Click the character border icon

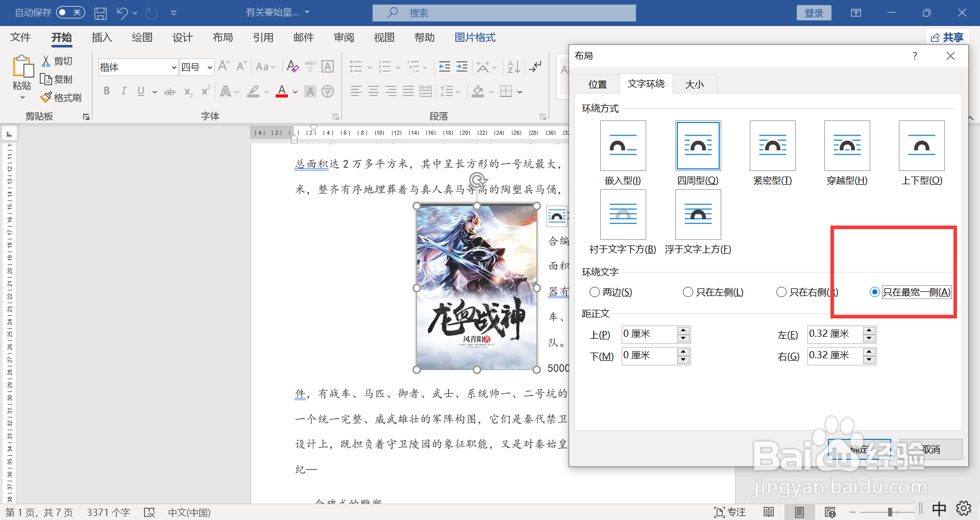pyautogui.click(x=328, y=66)
